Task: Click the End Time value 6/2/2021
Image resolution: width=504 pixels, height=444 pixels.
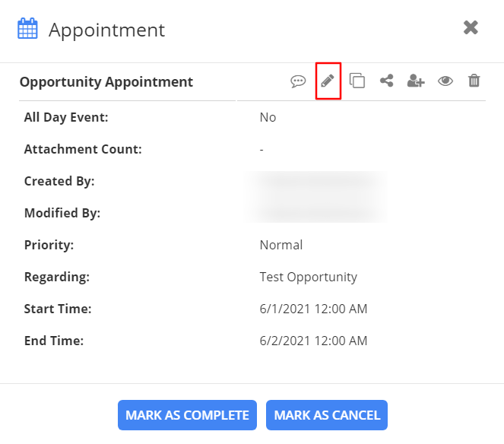Action: (x=313, y=341)
